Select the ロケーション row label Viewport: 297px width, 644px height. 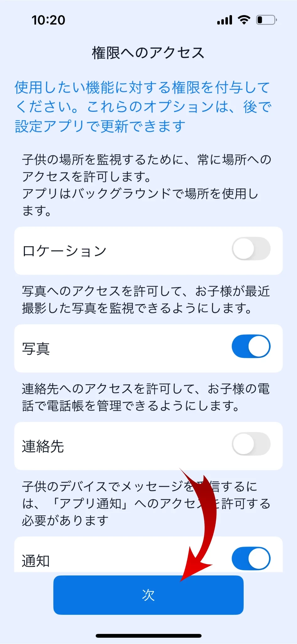pos(64,251)
